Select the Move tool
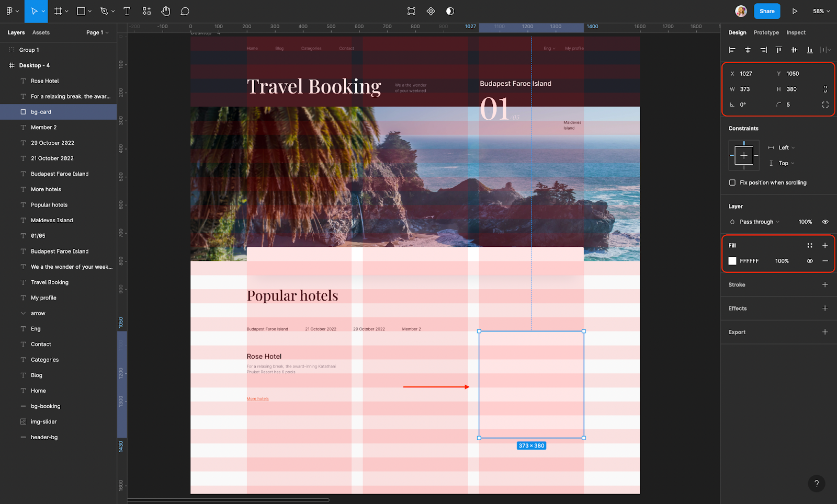The width and height of the screenshot is (837, 504). 34,11
